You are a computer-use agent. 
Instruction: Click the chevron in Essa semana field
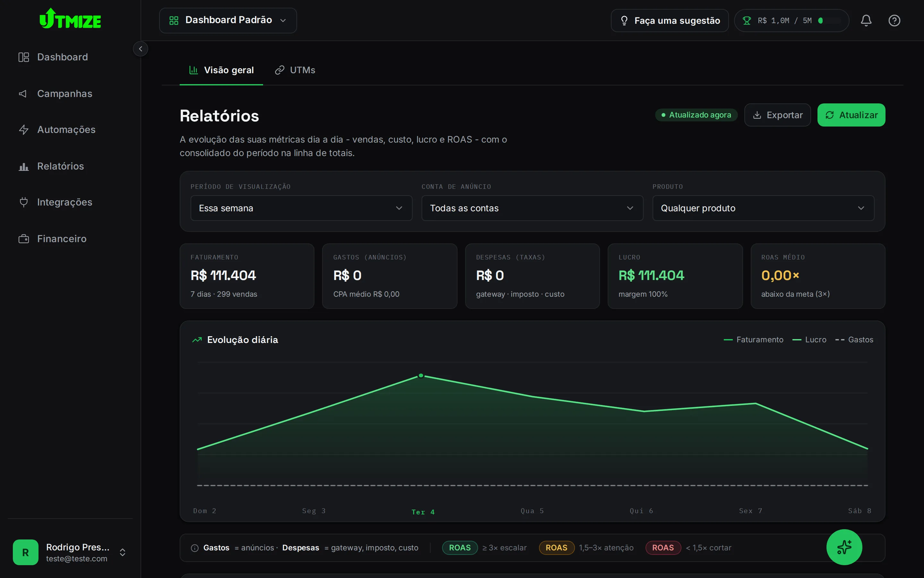(x=399, y=208)
